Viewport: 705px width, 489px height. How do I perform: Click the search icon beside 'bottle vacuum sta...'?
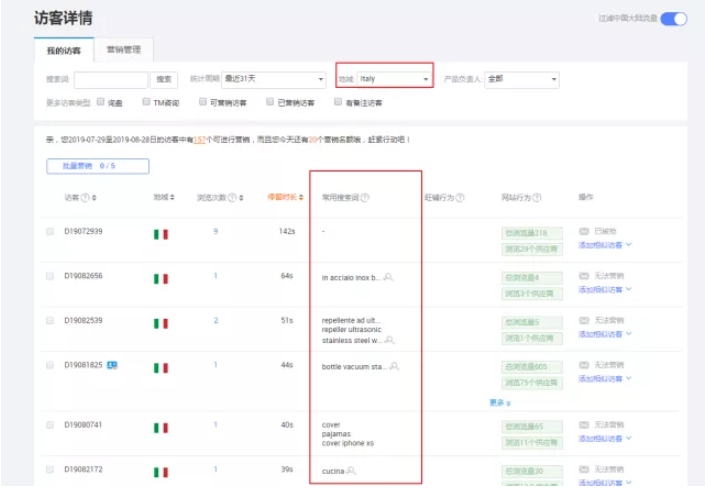pyautogui.click(x=394, y=367)
